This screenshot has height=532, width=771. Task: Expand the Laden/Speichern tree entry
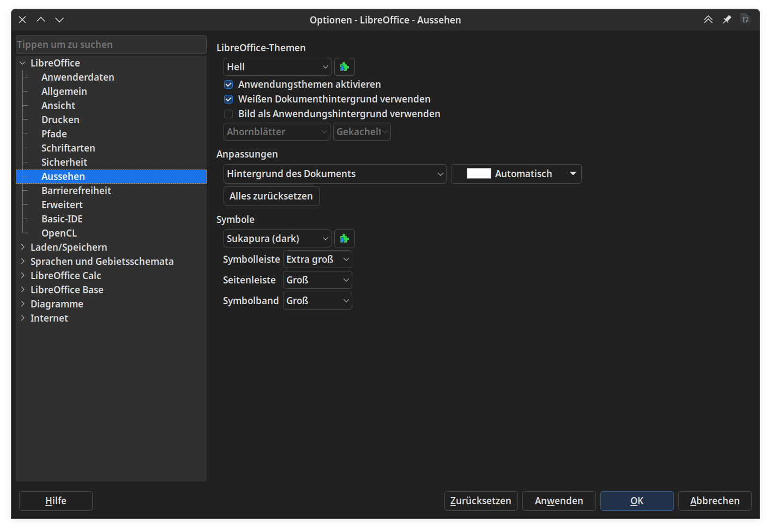coord(22,247)
